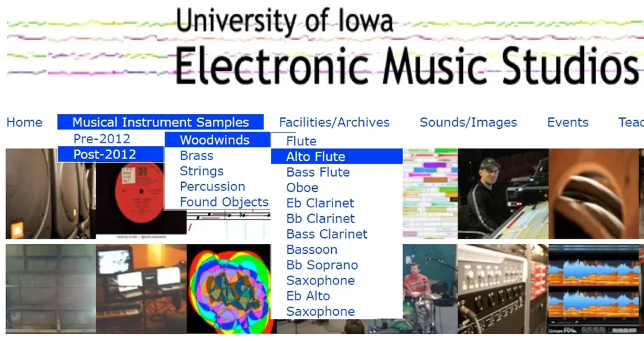Open the rack equipment knobs thumbnail
Viewport: 644px width, 341px height.
(503, 289)
